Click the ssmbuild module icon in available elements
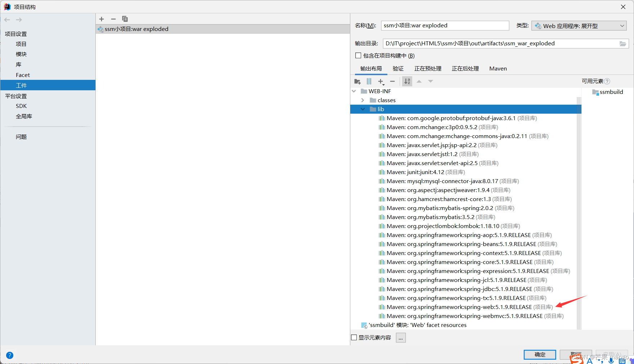This screenshot has height=364, width=634. click(x=595, y=92)
